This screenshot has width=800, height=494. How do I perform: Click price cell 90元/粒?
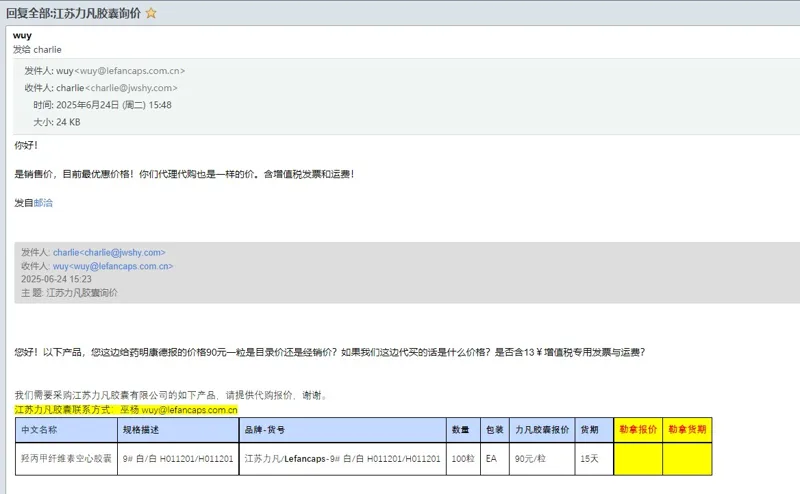[542, 458]
